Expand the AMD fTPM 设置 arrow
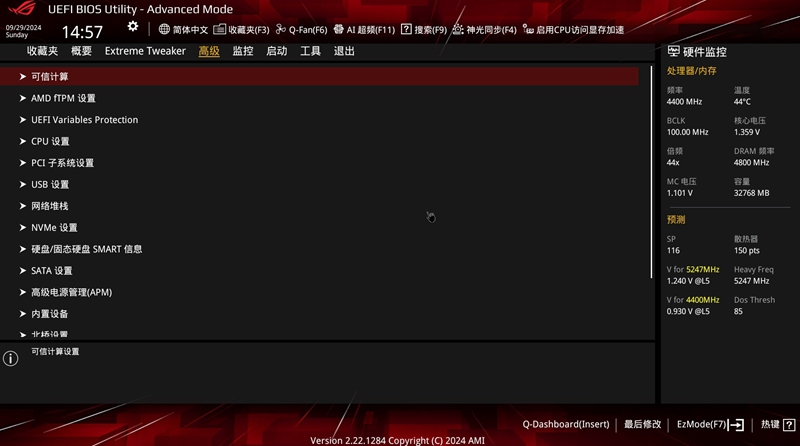 22,98
